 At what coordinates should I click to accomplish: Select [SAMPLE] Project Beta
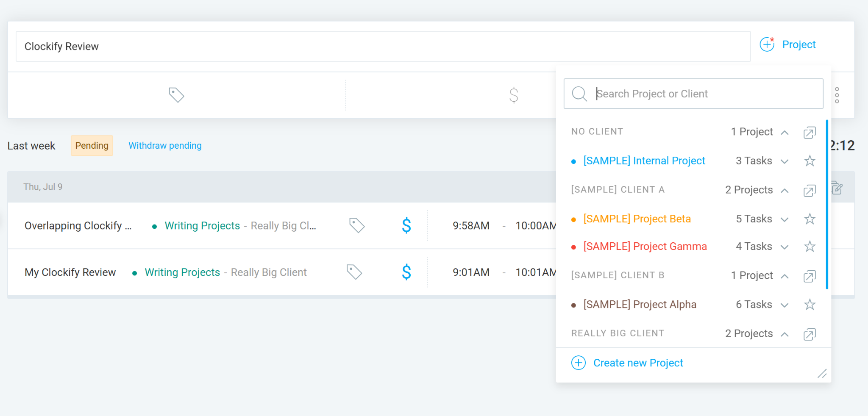click(637, 219)
